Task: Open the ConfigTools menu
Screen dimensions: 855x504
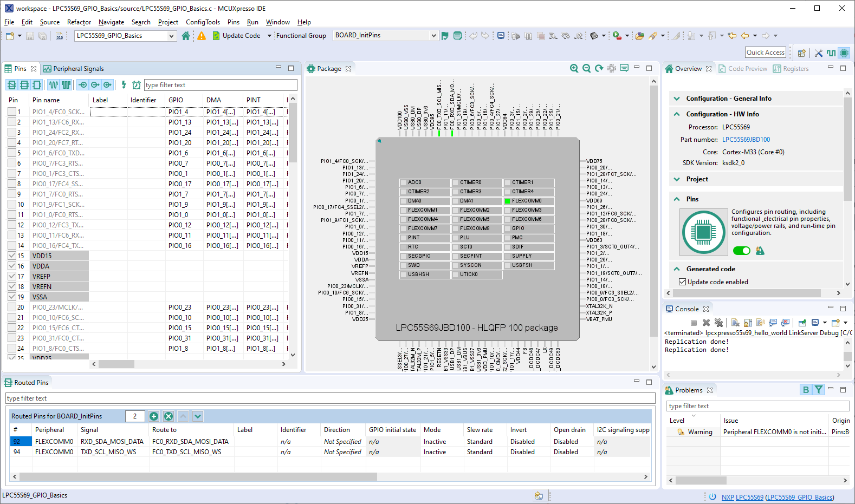Action: [x=203, y=22]
